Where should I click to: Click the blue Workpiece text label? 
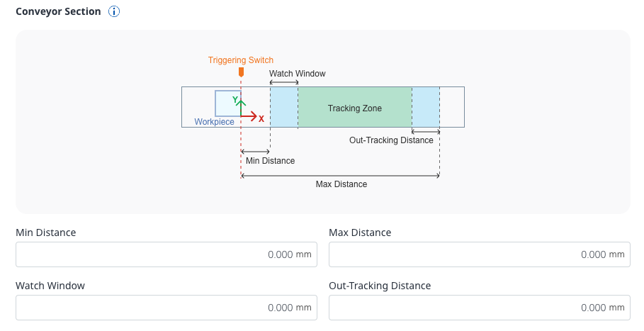click(214, 122)
